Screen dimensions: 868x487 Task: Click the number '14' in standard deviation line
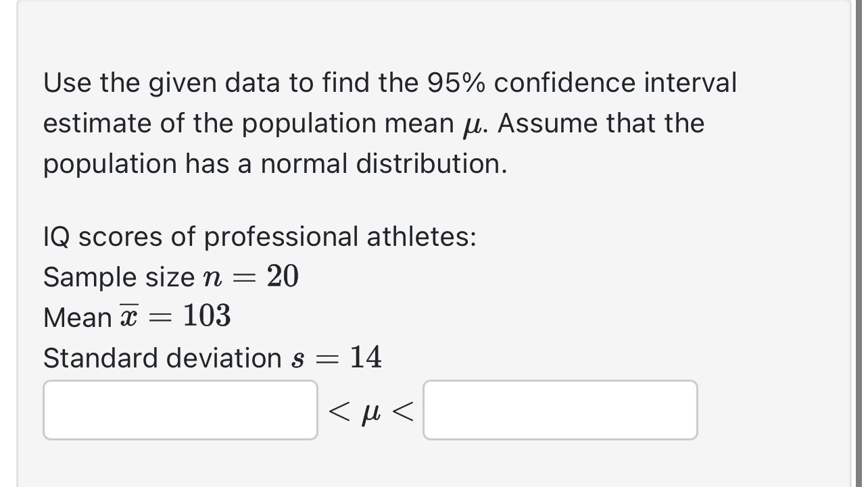point(366,357)
